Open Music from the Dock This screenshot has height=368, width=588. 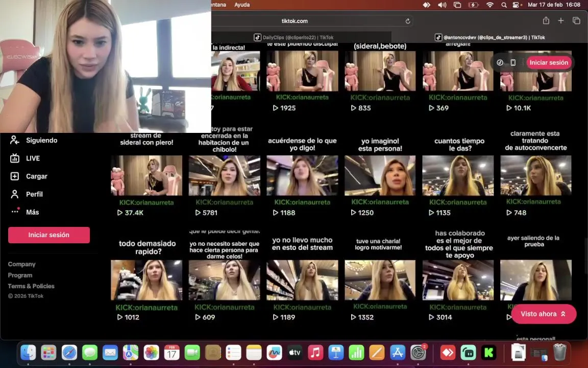coord(315,353)
